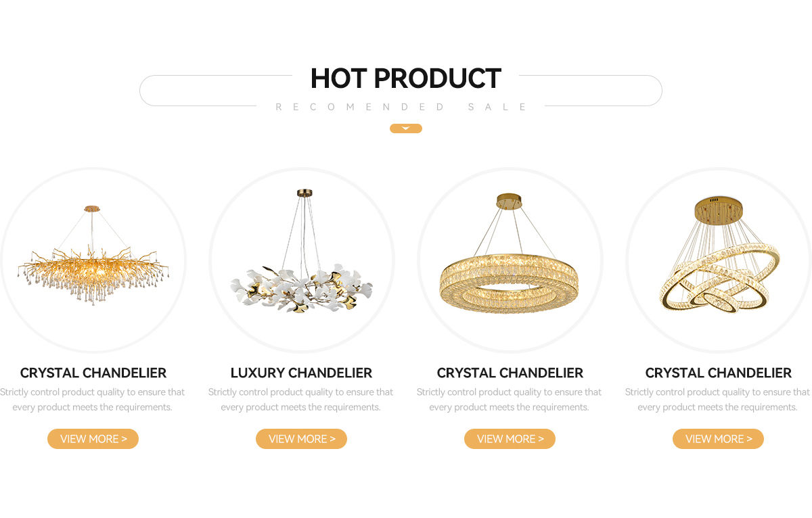Click the orange down-arrow under Recomended Sale
Image resolution: width=812 pixels, height=518 pixels.
405,128
